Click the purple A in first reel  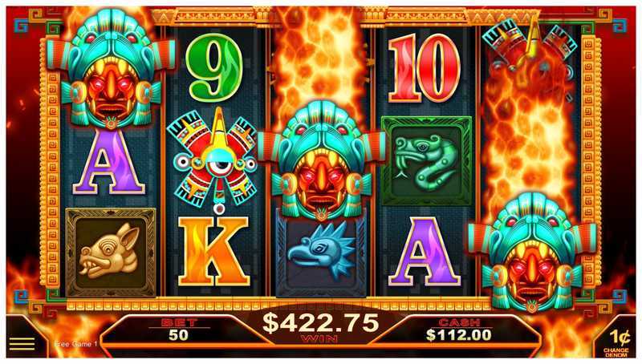(109, 161)
